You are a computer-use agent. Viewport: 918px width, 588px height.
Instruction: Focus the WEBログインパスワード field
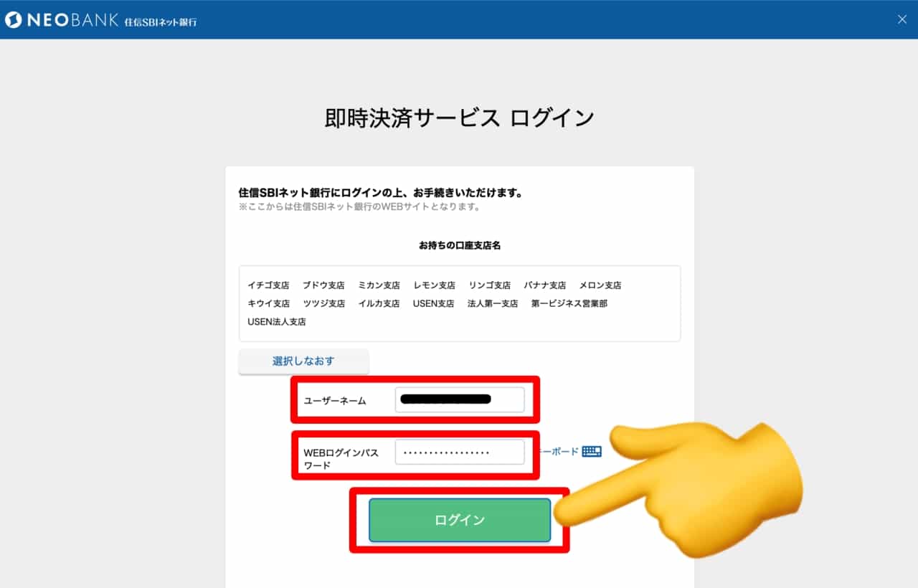click(x=459, y=452)
